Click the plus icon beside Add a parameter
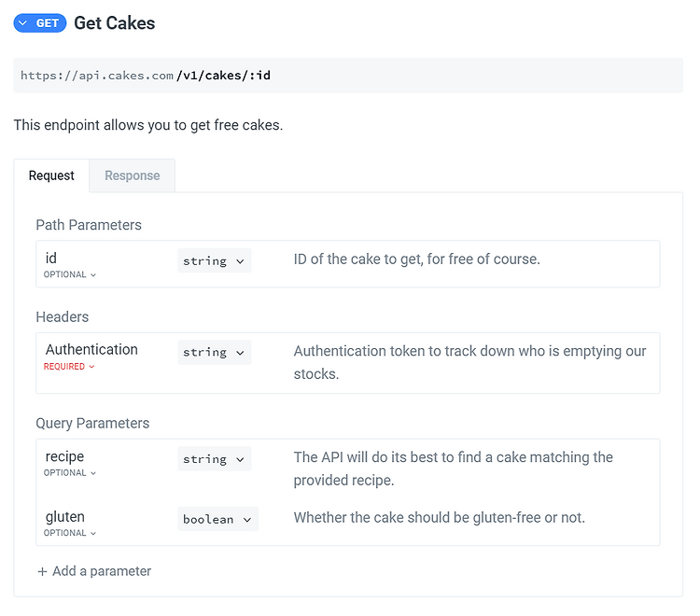 pyautogui.click(x=42, y=571)
